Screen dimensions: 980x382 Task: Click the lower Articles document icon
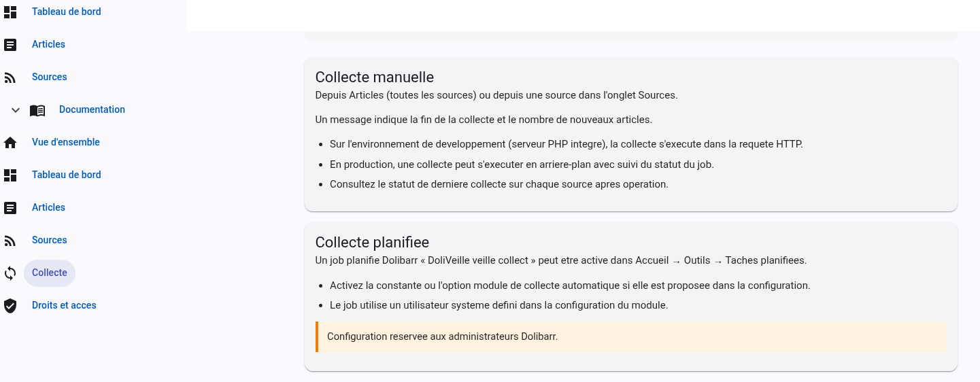pos(10,208)
